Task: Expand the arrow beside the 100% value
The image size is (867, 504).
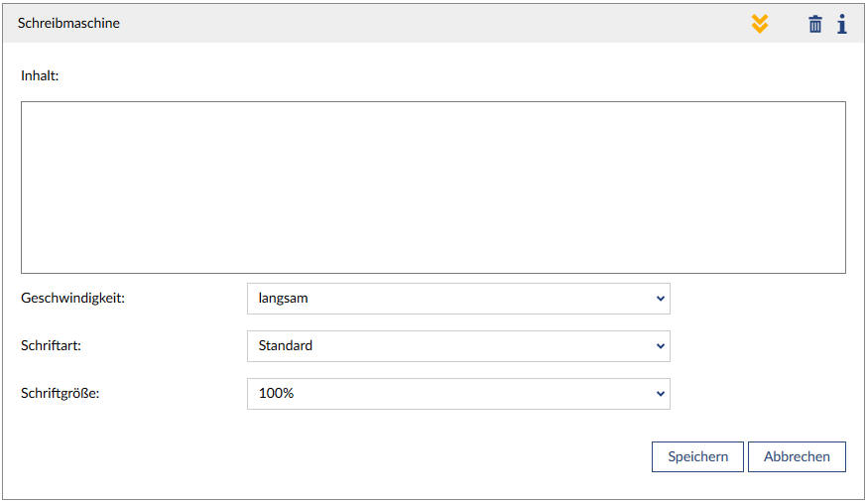Action: [x=661, y=394]
